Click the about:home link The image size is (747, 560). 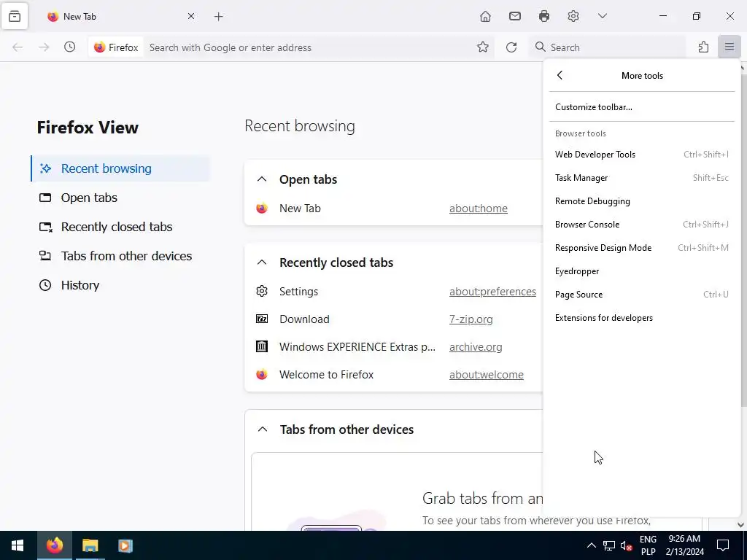click(x=479, y=208)
